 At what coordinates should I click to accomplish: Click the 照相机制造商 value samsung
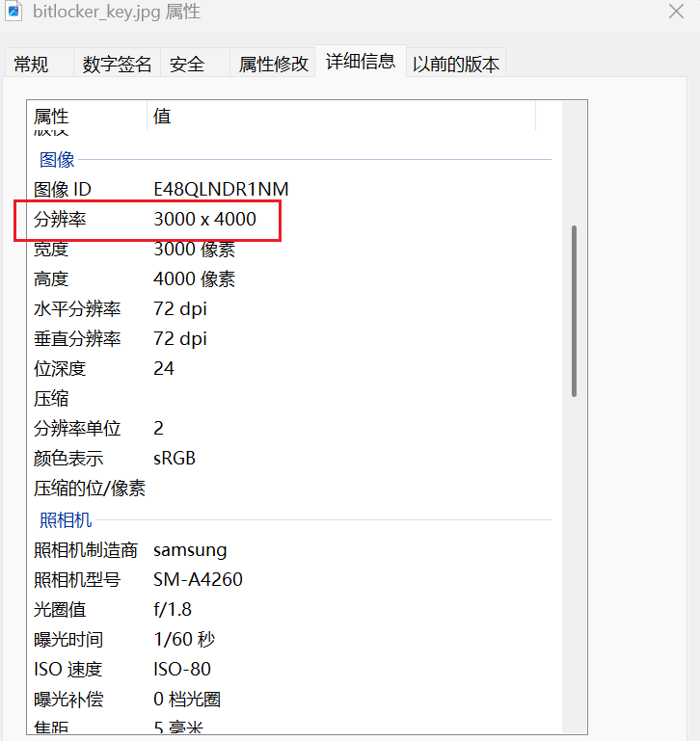coord(190,550)
